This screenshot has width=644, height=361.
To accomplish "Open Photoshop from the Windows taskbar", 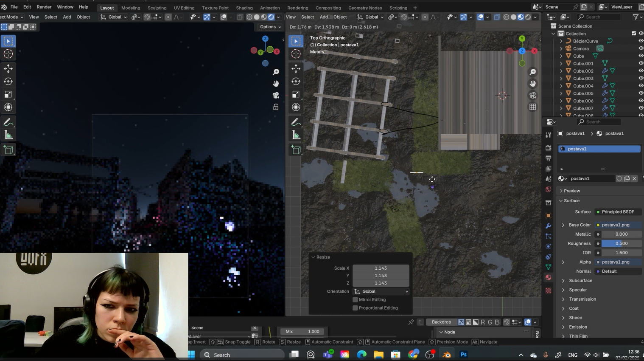I will (x=464, y=355).
